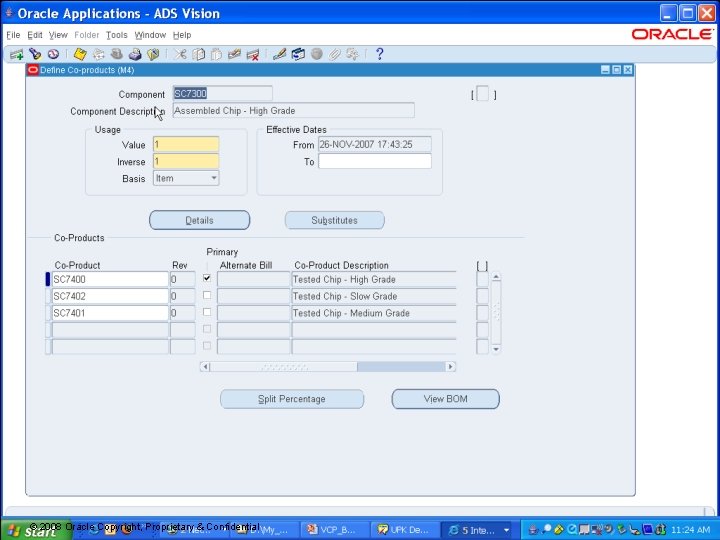Click the co-products horizontal scrollbar left arrow
The width and height of the screenshot is (720, 540).
[205, 367]
